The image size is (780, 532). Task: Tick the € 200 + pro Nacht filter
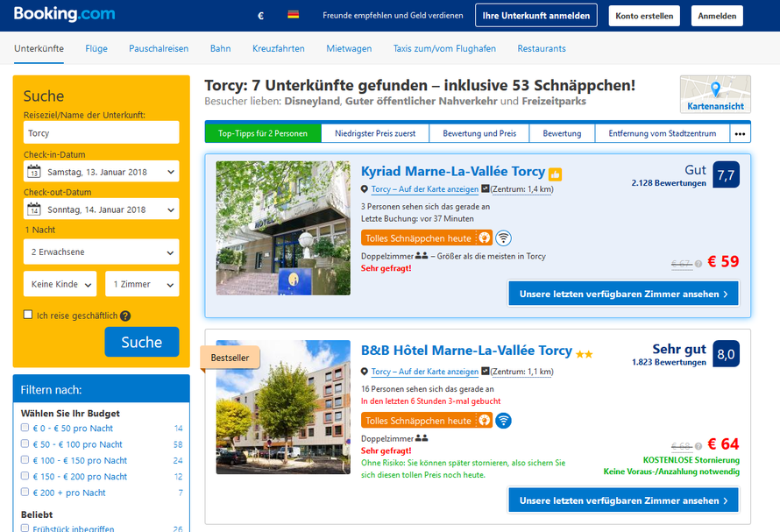(25, 492)
